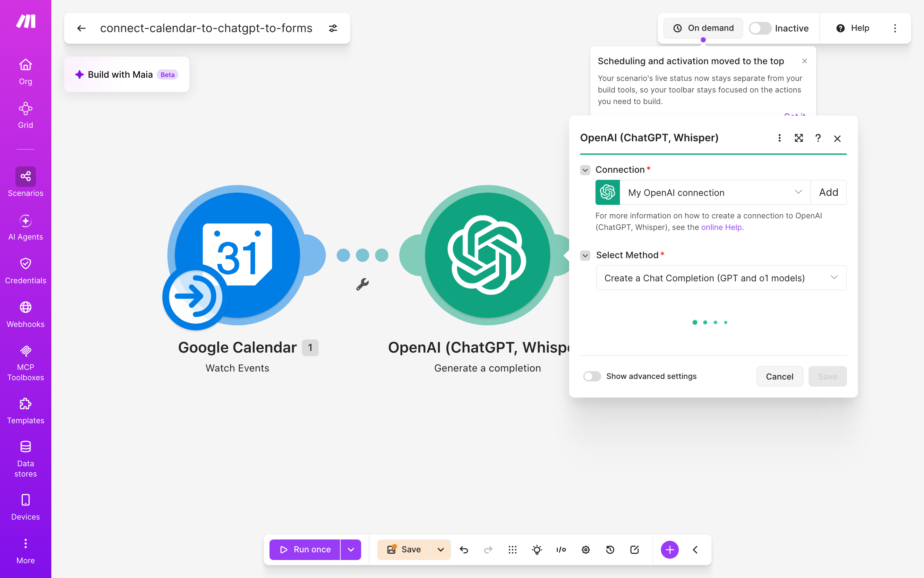The image size is (924, 578).
Task: Collapse the Select Method section
Action: click(585, 255)
